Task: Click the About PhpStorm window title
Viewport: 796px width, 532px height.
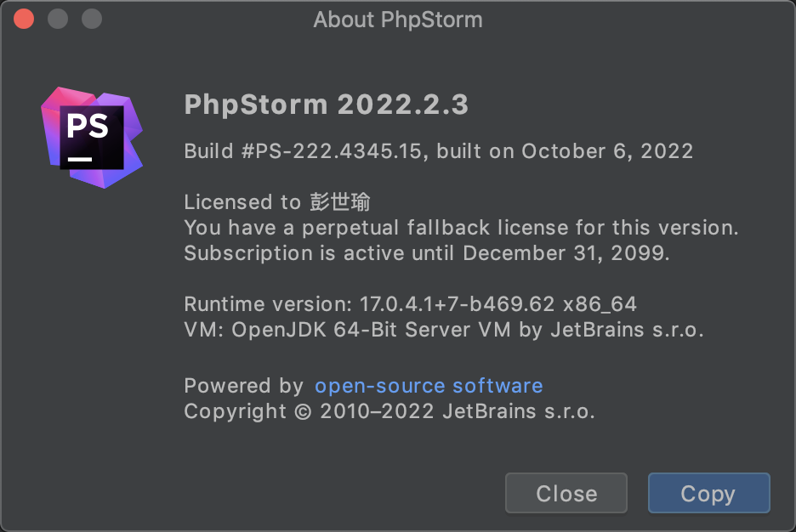Action: [x=398, y=20]
